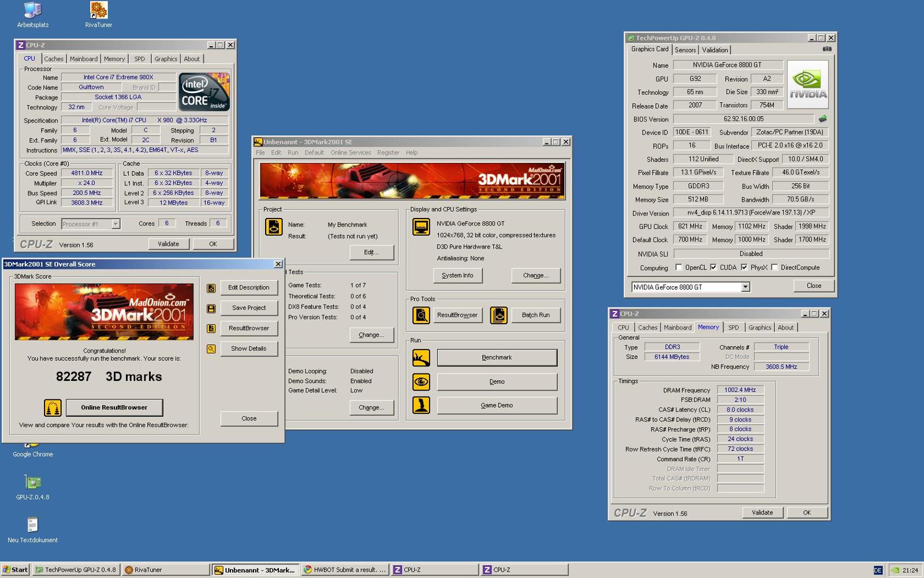The height and width of the screenshot is (578, 924).
Task: Click the Edit Description icon in Overall Score
Action: click(211, 288)
